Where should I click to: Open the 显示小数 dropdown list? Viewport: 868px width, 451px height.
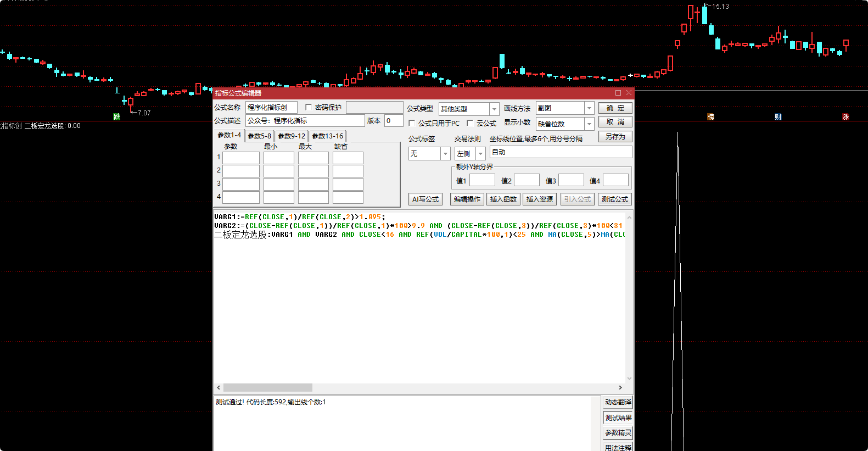click(589, 124)
